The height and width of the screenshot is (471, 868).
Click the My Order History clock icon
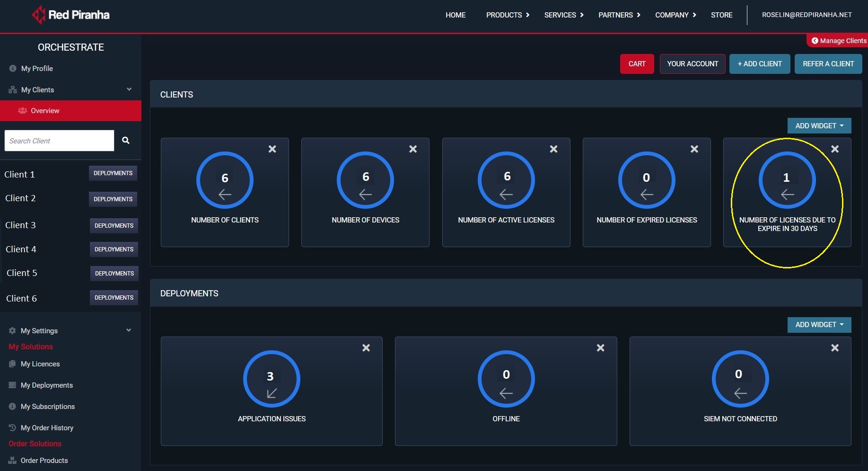pos(12,428)
